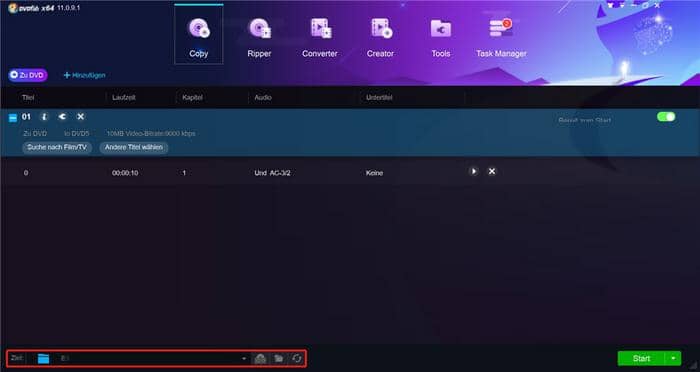
Task: Open the dropdown arrow beside Start
Action: pos(673,358)
